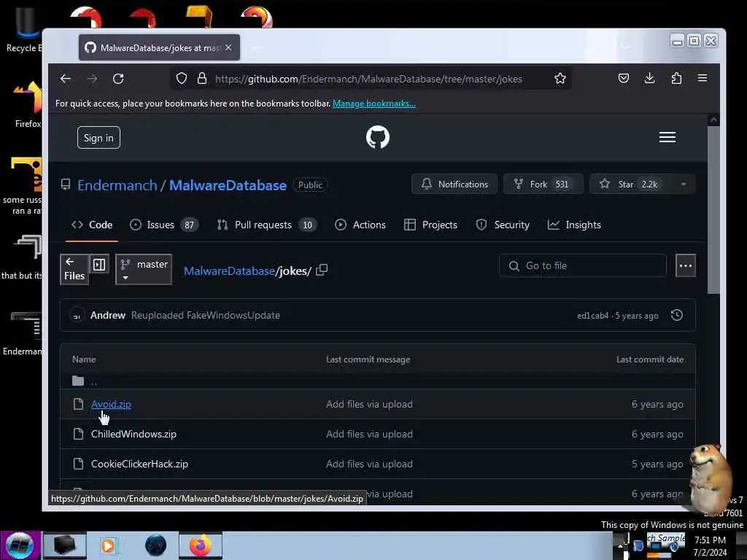Viewport: 747px width, 560px height.
Task: Open the Issues tab
Action: coord(164,225)
